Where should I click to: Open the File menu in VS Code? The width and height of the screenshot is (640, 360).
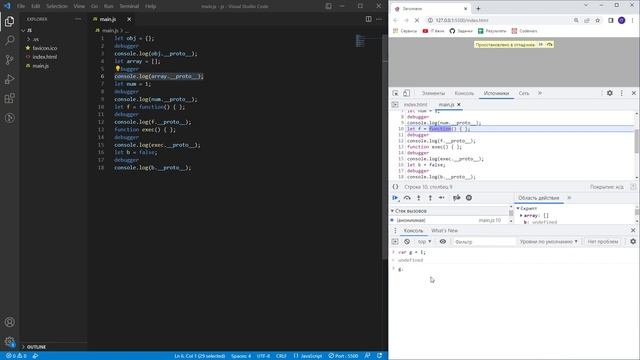(21, 6)
